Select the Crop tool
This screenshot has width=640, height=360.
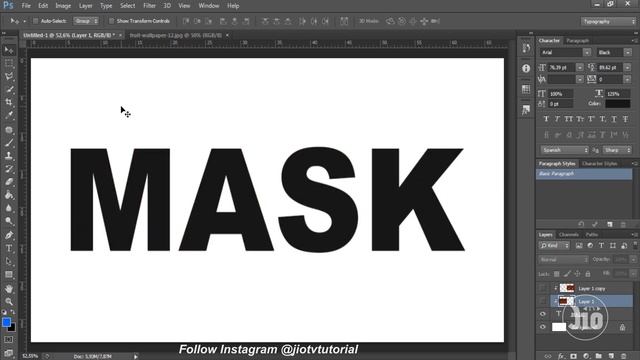pyautogui.click(x=9, y=102)
